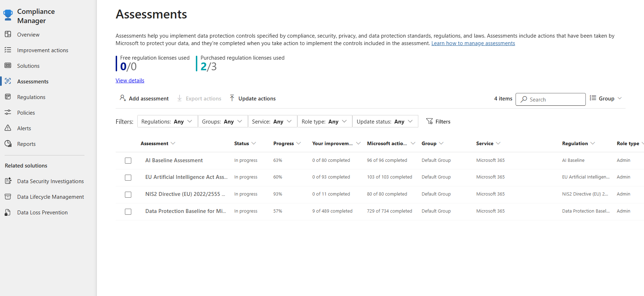Open the EU Artificial Intelligence Act assessment
This screenshot has height=296, width=644.
pyautogui.click(x=186, y=177)
